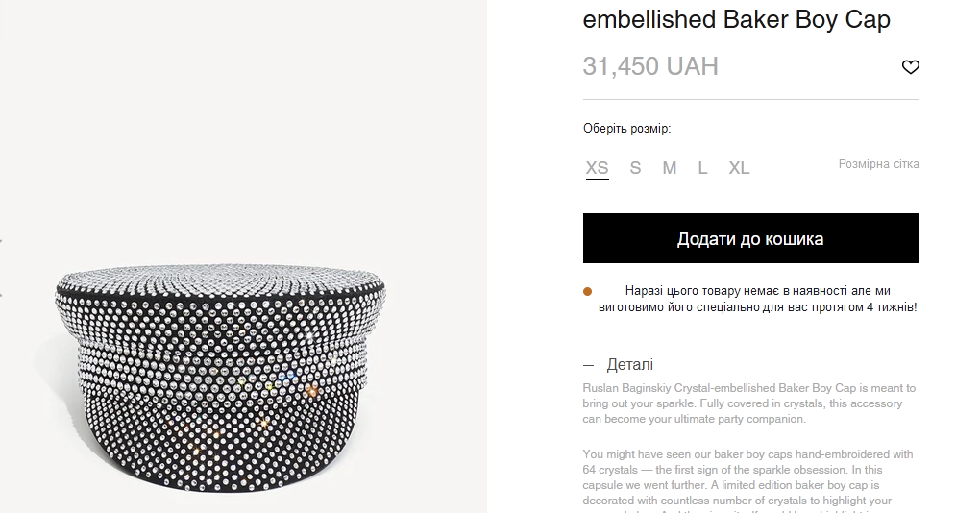Select size L

click(702, 168)
